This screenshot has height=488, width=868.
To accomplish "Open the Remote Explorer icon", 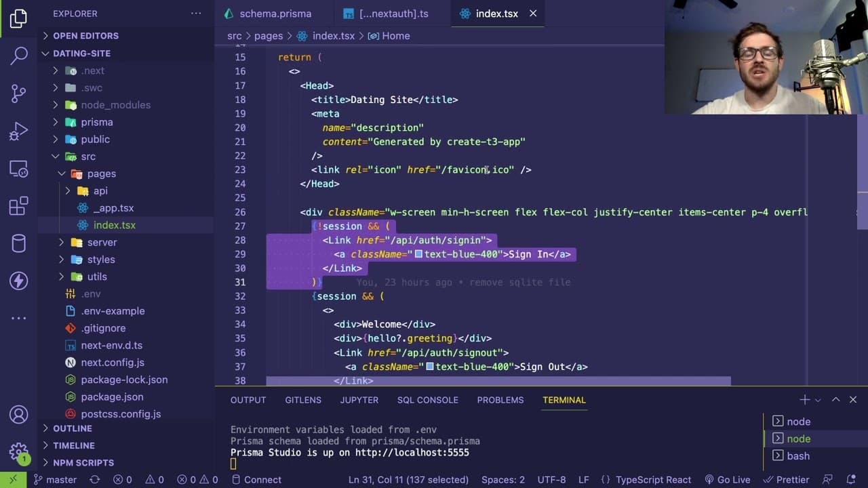I will point(19,168).
